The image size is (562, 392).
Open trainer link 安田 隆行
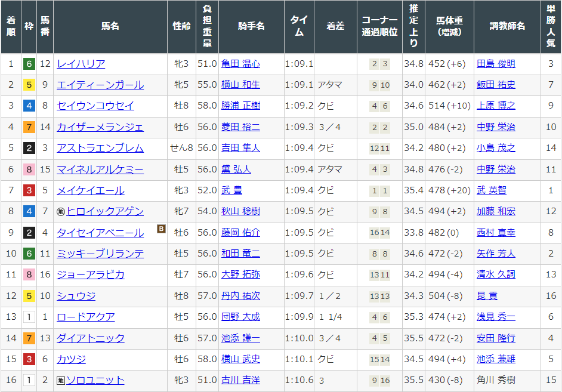tap(496, 338)
